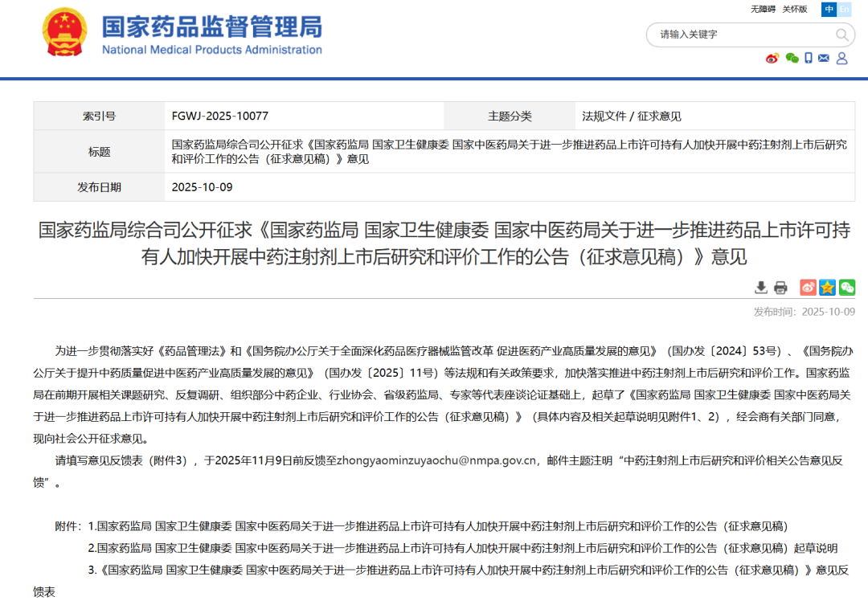Share article to Qzone star icon
Screen dimensions: 868x605
(x=828, y=288)
